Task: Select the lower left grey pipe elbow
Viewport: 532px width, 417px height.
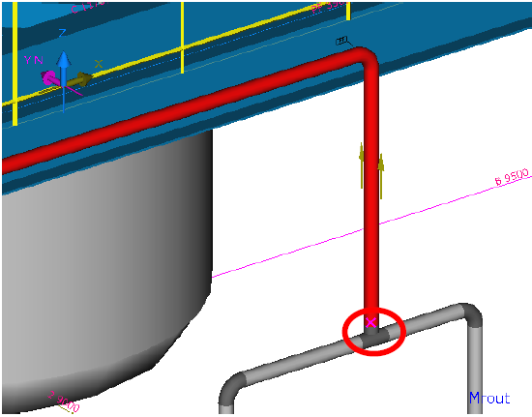Action: pos(231,386)
